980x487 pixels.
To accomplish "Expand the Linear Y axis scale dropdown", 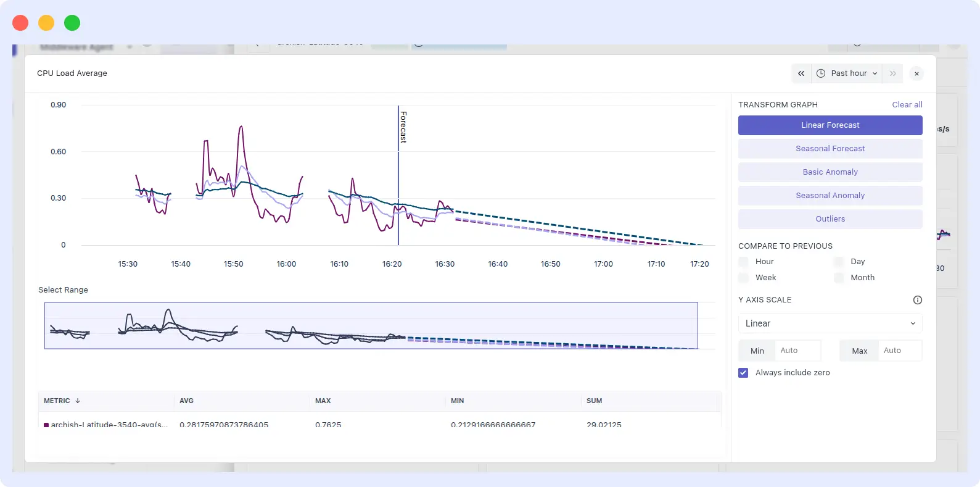I will 830,323.
